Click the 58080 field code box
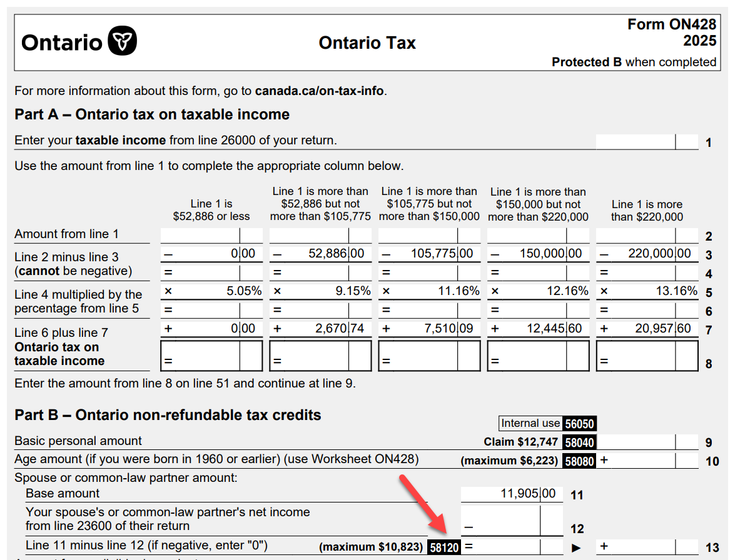 click(x=579, y=461)
